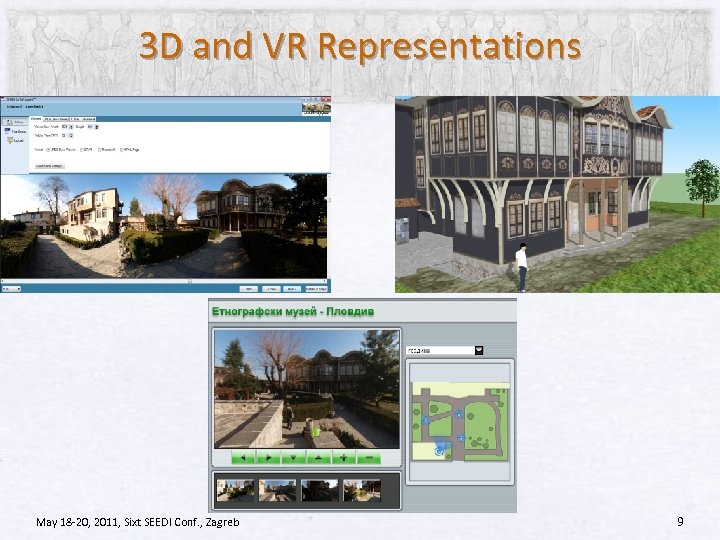
Task: Zoom out with the green minus button
Action: point(369,457)
